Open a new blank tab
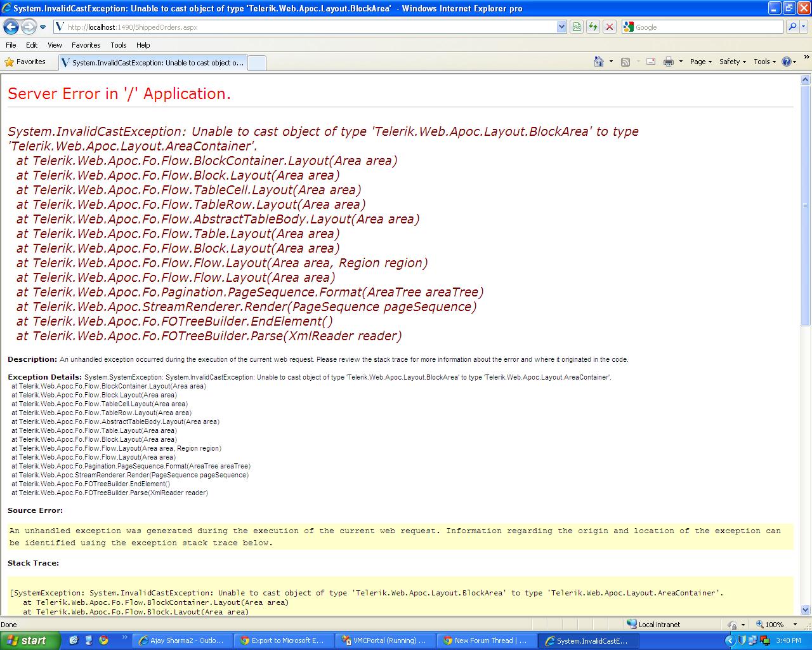The height and width of the screenshot is (650, 812). (x=256, y=63)
